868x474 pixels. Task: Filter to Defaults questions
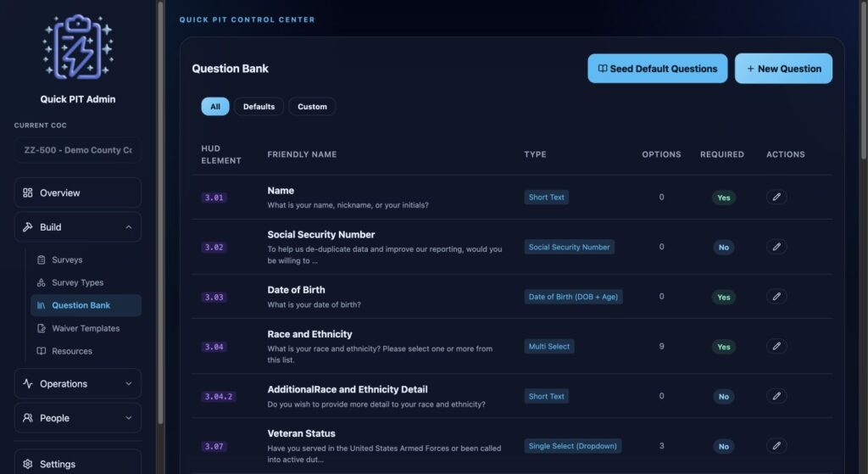[x=259, y=106]
